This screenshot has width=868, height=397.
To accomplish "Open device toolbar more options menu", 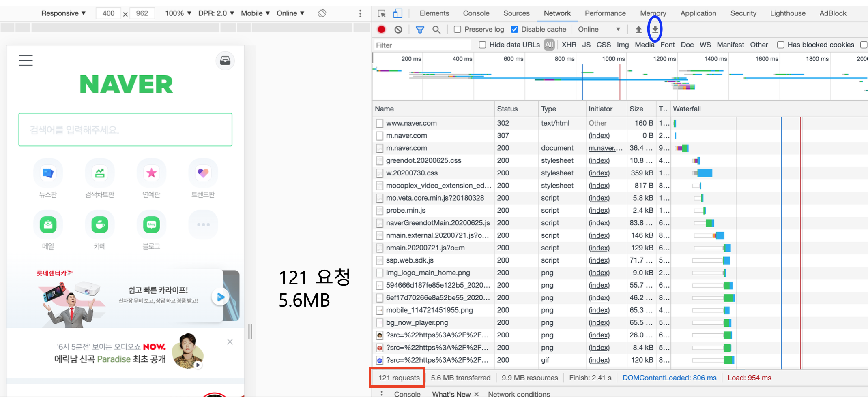I will [x=360, y=13].
